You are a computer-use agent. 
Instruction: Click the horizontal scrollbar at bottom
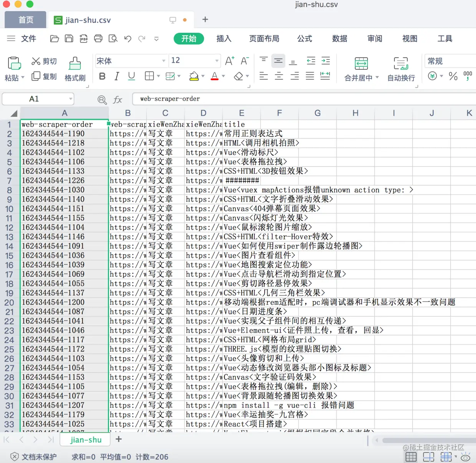[x=428, y=440]
